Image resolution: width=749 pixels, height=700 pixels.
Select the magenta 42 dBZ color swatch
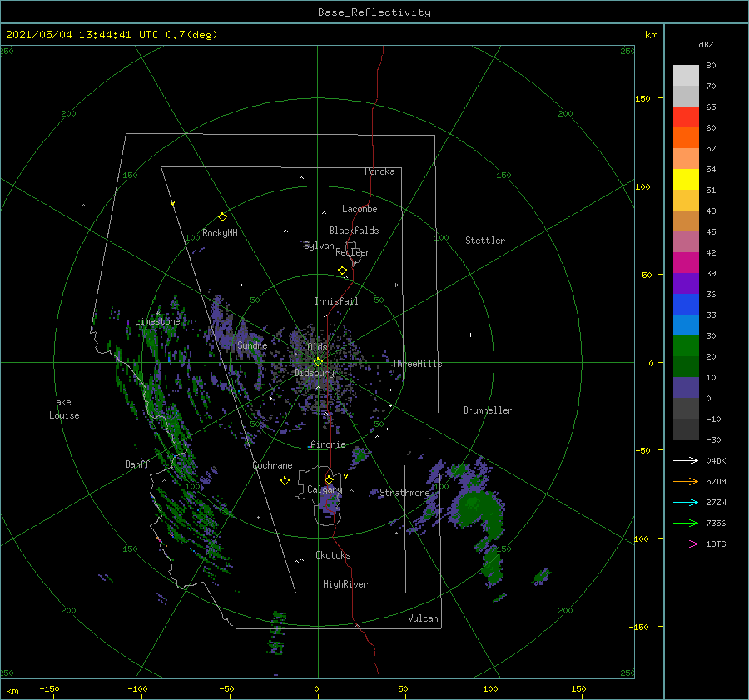point(686,263)
